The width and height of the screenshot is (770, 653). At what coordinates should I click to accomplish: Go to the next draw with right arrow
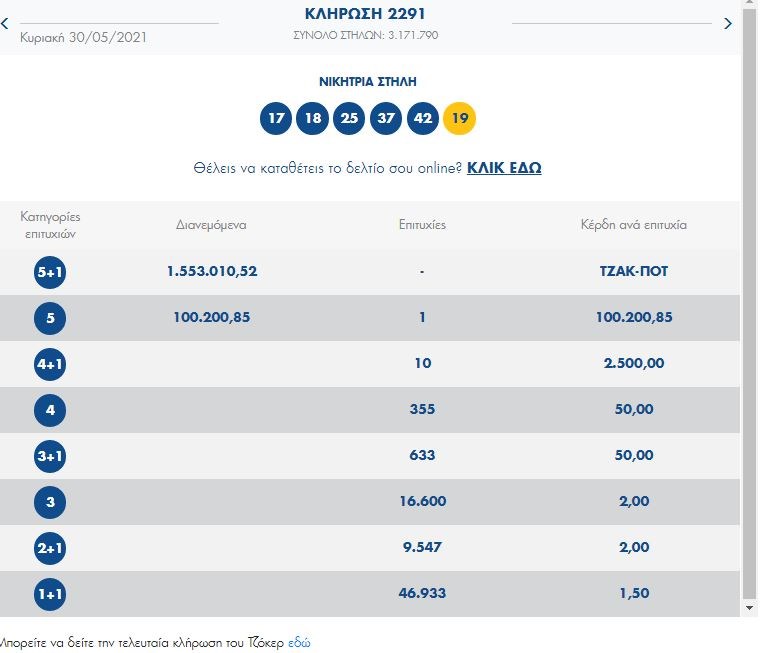(728, 23)
